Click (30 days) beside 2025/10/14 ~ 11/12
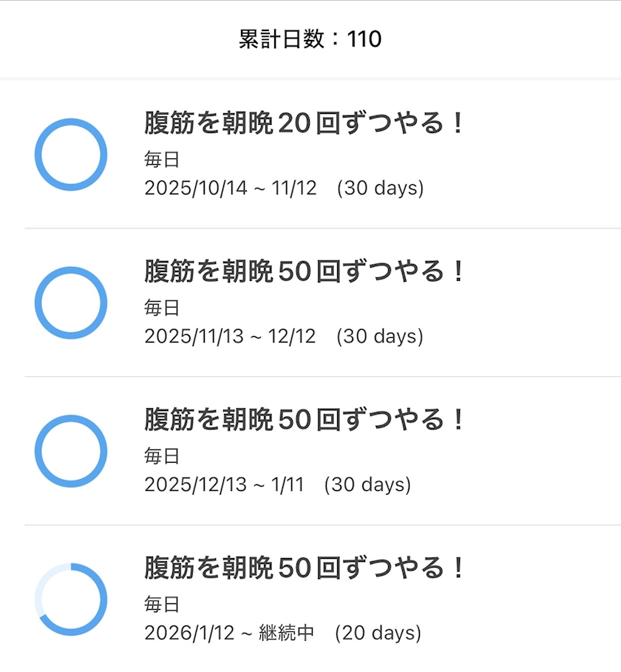The image size is (621, 672). [380, 188]
